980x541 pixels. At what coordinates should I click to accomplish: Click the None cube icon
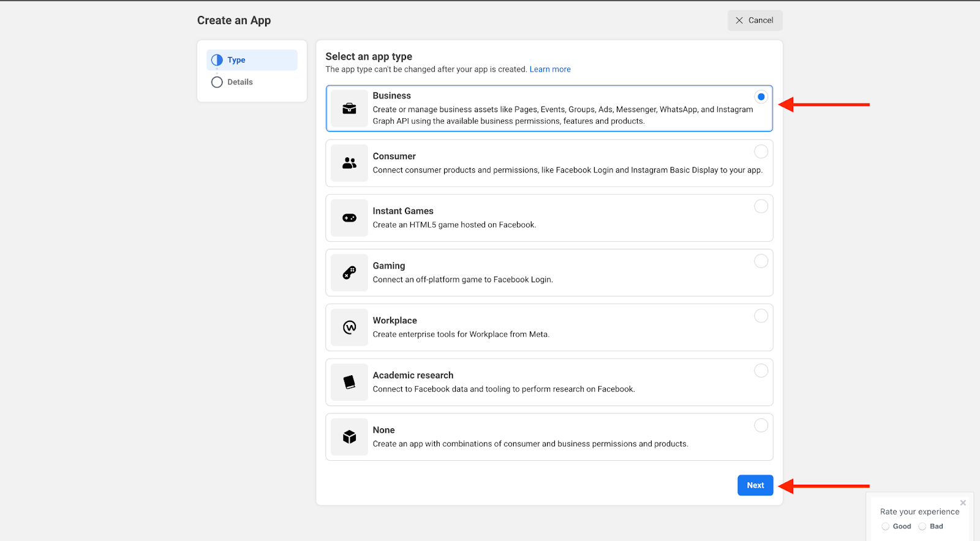point(349,437)
